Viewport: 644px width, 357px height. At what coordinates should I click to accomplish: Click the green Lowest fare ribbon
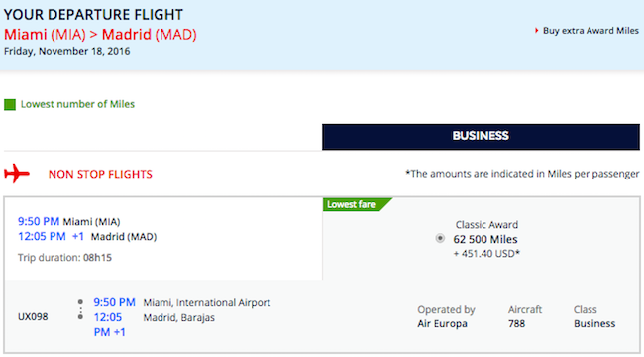357,204
